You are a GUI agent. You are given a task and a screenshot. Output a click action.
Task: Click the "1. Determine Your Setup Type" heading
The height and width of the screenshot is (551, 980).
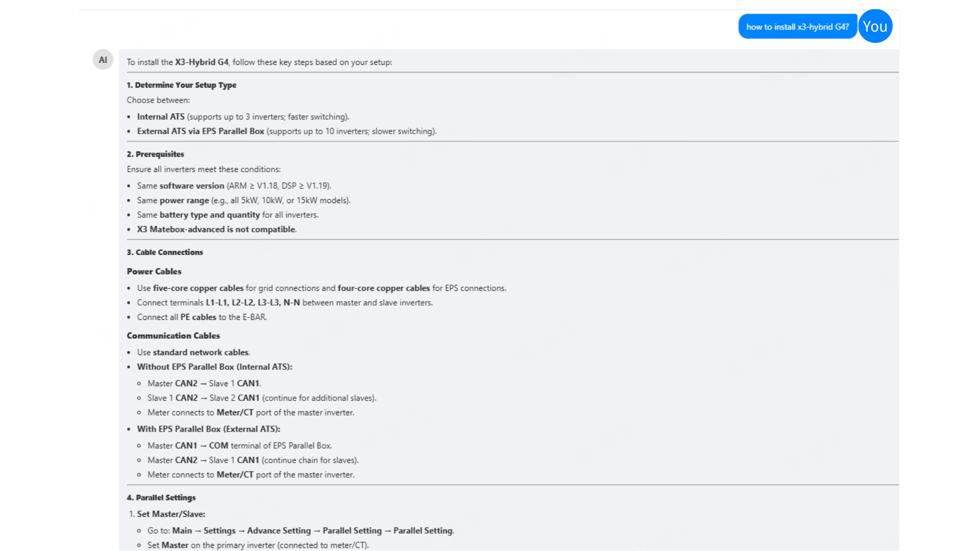(181, 85)
